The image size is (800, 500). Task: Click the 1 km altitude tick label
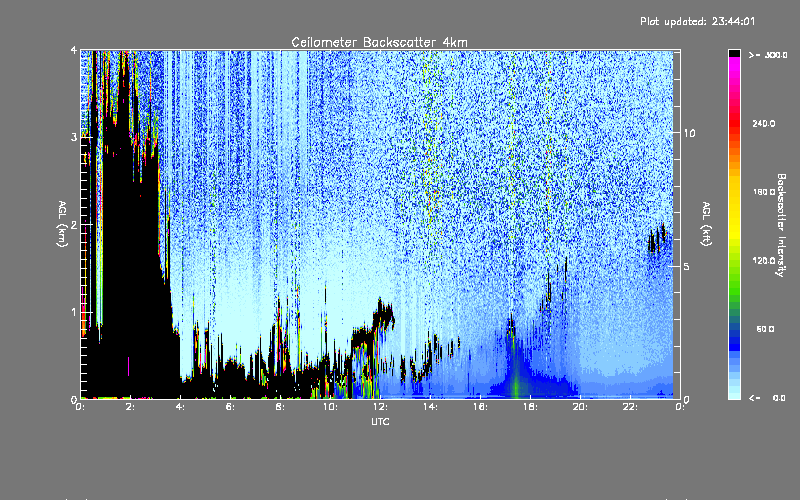tap(74, 312)
